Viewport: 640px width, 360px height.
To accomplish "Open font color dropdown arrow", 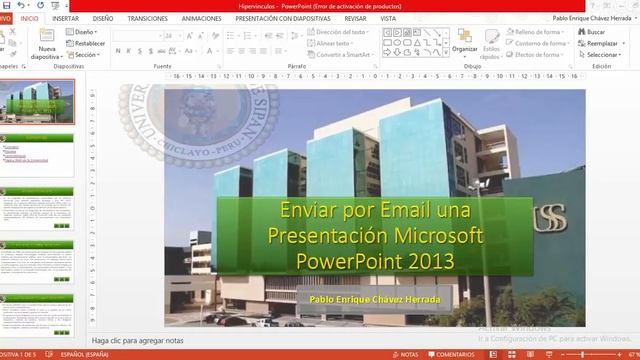I will pyautogui.click(x=218, y=51).
